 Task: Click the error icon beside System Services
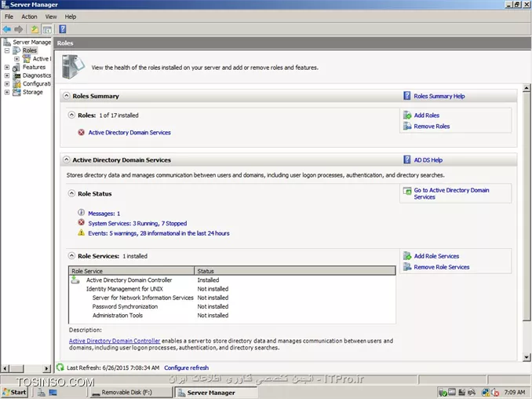click(81, 222)
